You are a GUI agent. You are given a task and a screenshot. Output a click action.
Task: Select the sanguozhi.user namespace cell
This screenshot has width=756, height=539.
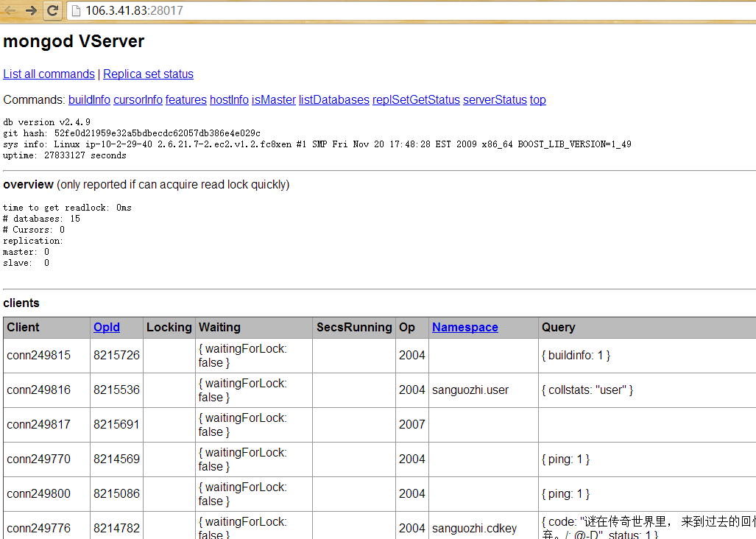pos(484,390)
